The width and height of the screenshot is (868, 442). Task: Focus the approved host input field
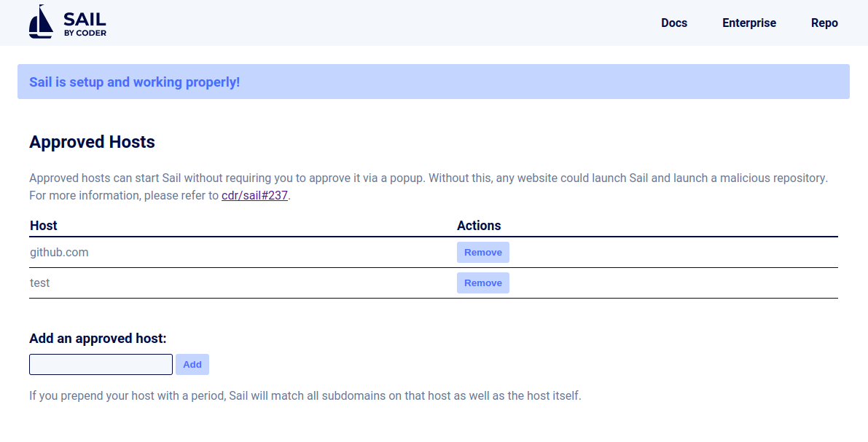101,365
